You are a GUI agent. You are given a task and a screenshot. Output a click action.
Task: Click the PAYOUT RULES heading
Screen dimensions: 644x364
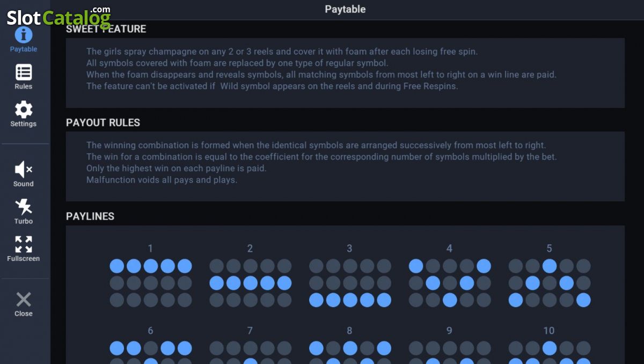[103, 122]
